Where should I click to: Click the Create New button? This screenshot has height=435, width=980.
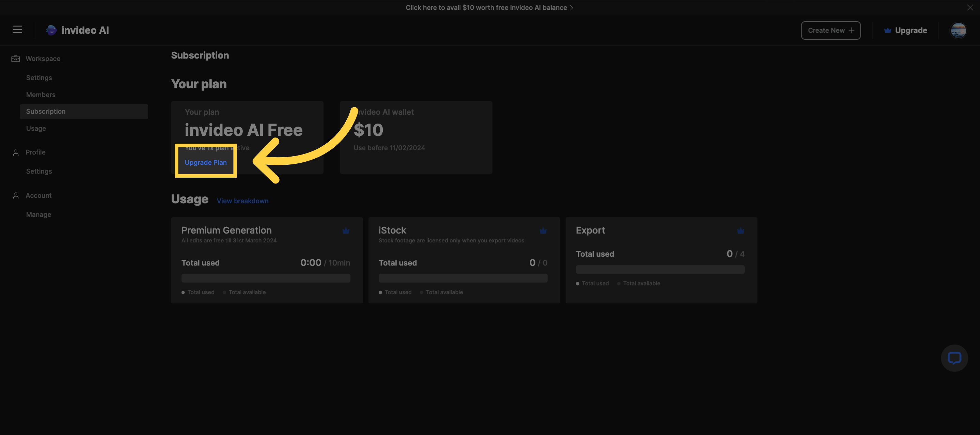point(831,30)
